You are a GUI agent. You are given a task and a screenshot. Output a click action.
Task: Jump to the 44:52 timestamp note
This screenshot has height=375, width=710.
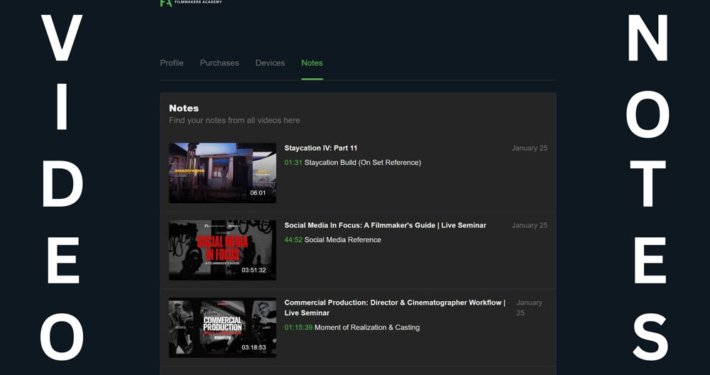(x=293, y=240)
